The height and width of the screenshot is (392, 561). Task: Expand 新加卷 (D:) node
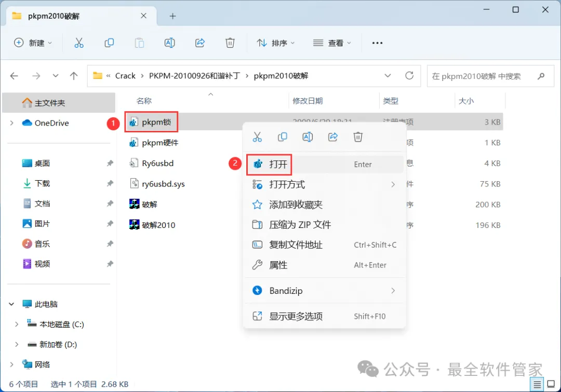pyautogui.click(x=17, y=344)
